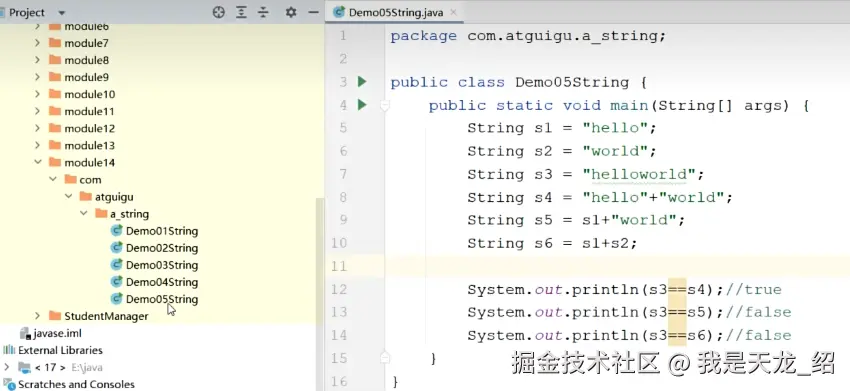
Task: Click the Demo01String class icon
Action: (116, 230)
